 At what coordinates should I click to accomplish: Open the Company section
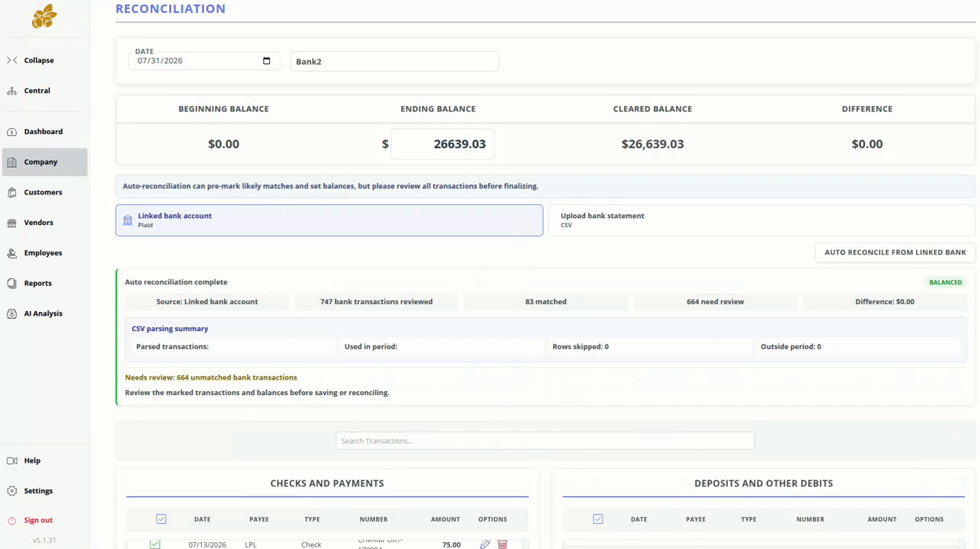[45, 162]
